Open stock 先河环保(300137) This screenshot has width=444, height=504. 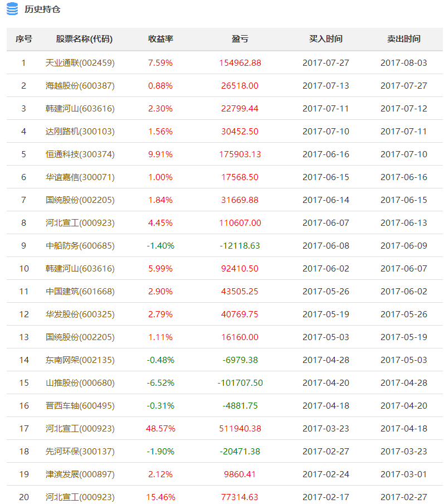80,450
